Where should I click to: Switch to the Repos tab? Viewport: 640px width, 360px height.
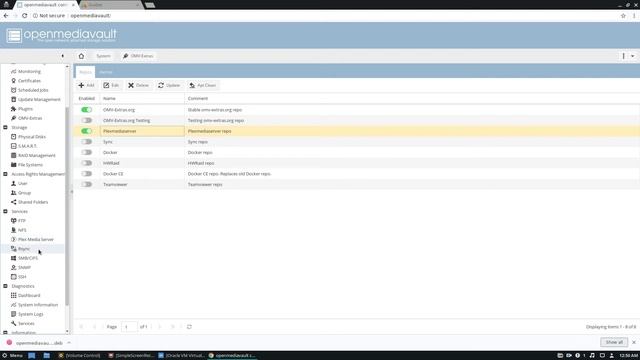(85, 72)
